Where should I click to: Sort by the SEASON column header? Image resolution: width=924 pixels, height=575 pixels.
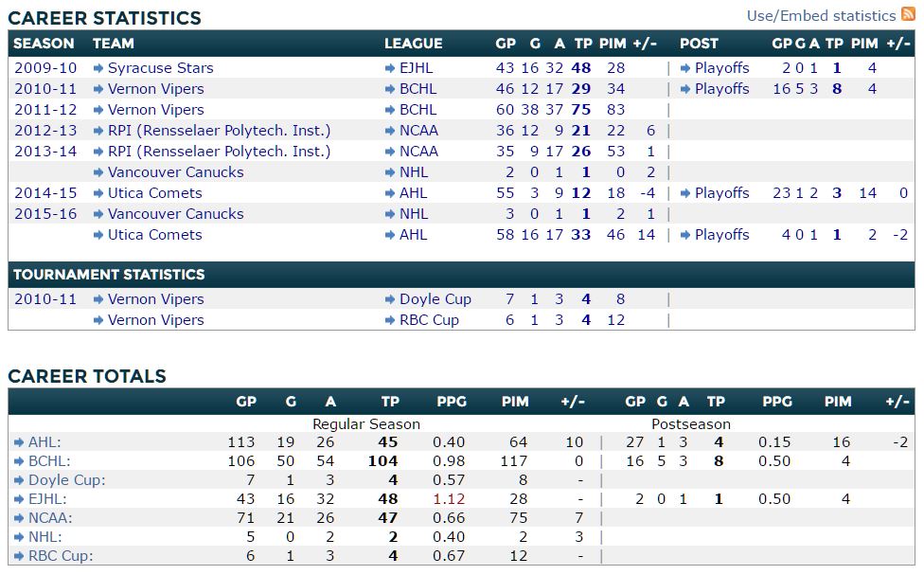[x=44, y=44]
